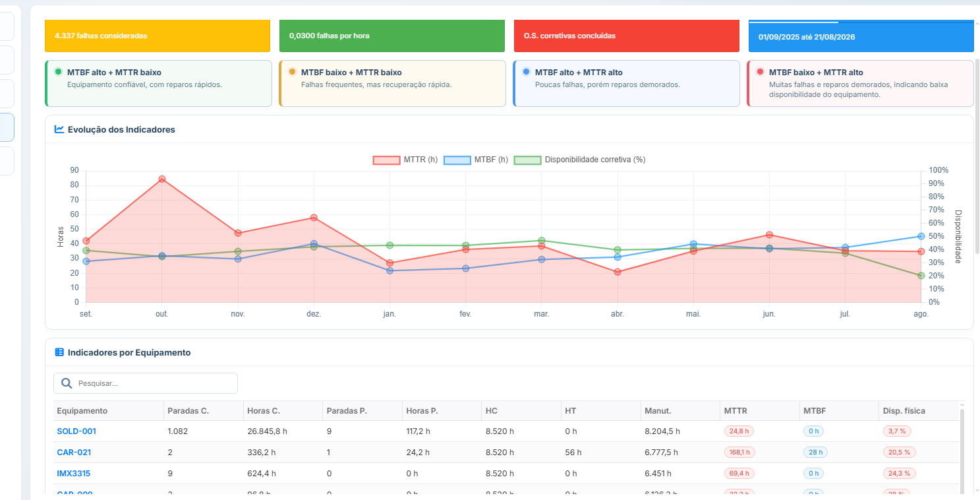Click the table icon beside Indicadores por Equipamento
Image resolution: width=980 pixels, height=500 pixels.
pyautogui.click(x=59, y=352)
